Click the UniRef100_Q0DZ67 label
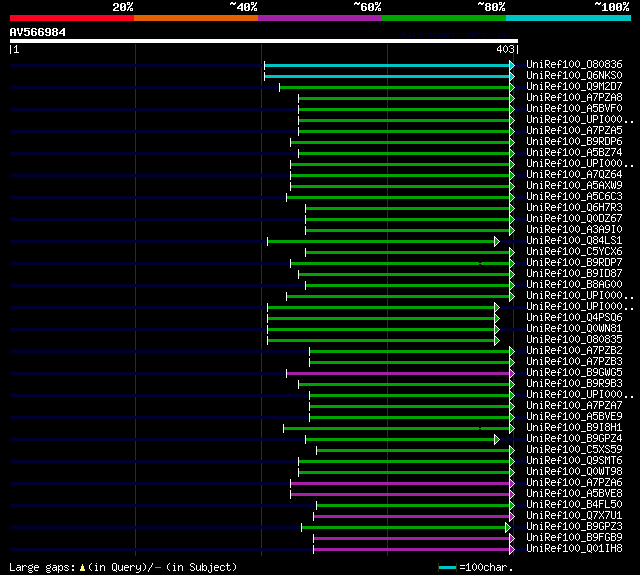 pyautogui.click(x=574, y=219)
